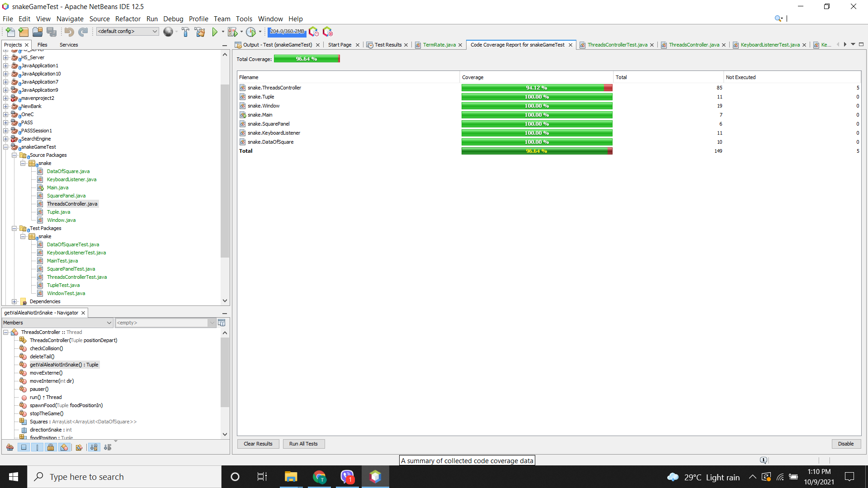This screenshot has width=868, height=488.
Task: Select ThreadsControllerTest.java in Test Packages
Action: click(77, 277)
